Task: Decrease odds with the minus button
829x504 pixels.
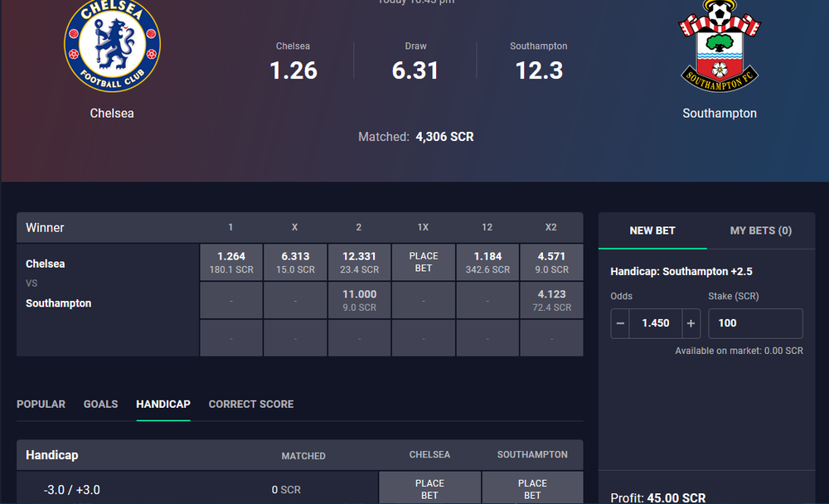Action: click(620, 323)
